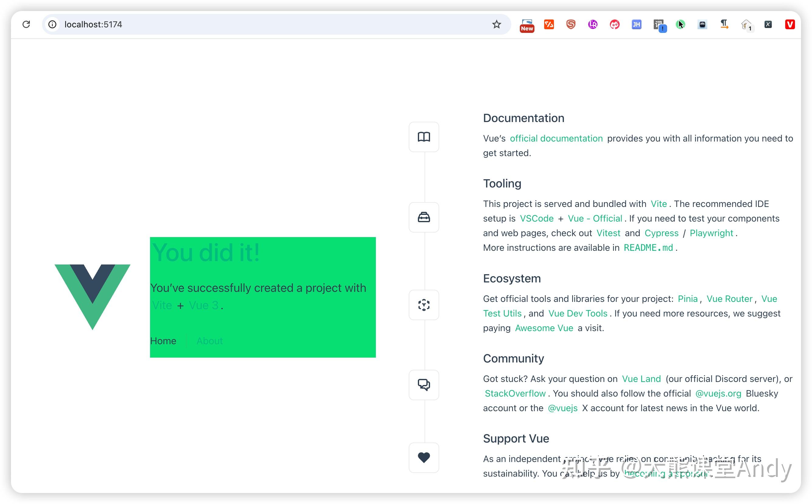The width and height of the screenshot is (812, 504).
Task: Switch to the Home view
Action: (x=163, y=341)
